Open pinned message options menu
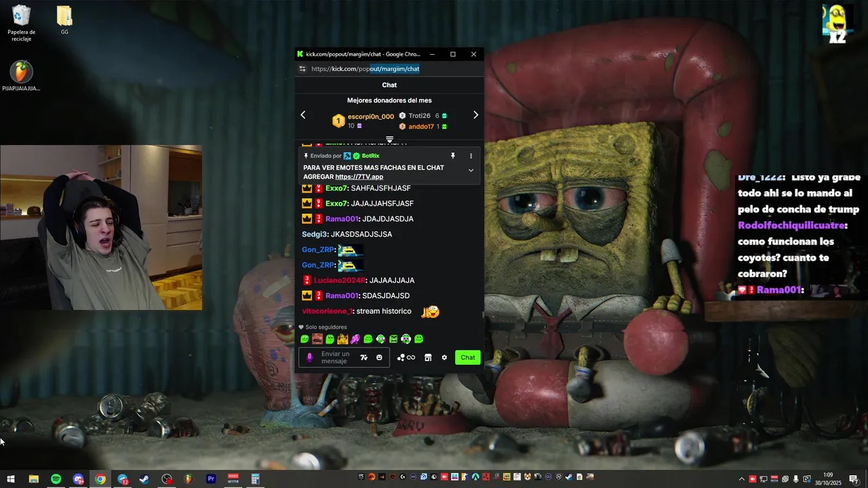The width and height of the screenshot is (868, 488). [x=471, y=156]
